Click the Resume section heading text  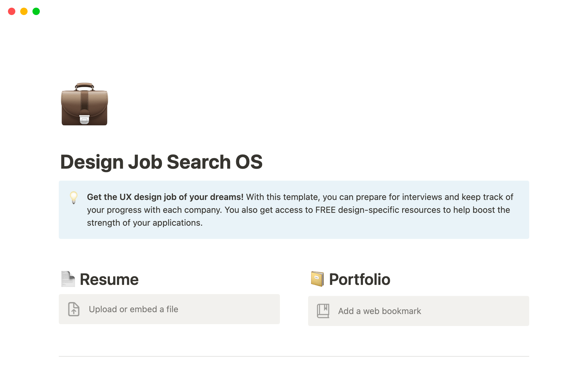click(109, 279)
